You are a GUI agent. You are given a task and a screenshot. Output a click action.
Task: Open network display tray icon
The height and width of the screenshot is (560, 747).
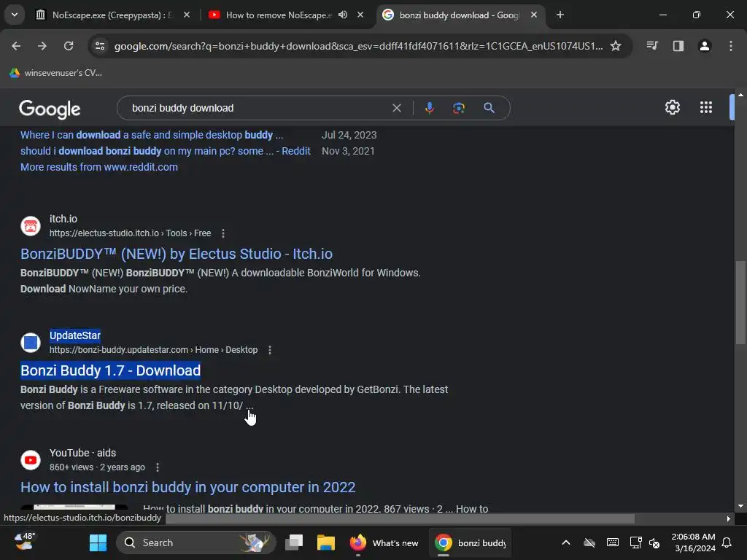coord(635,542)
